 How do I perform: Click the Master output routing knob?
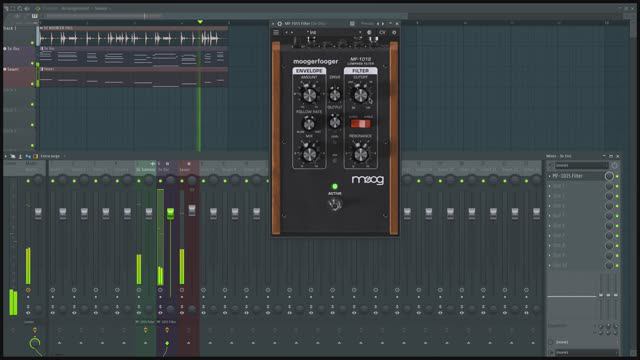(x=35, y=344)
